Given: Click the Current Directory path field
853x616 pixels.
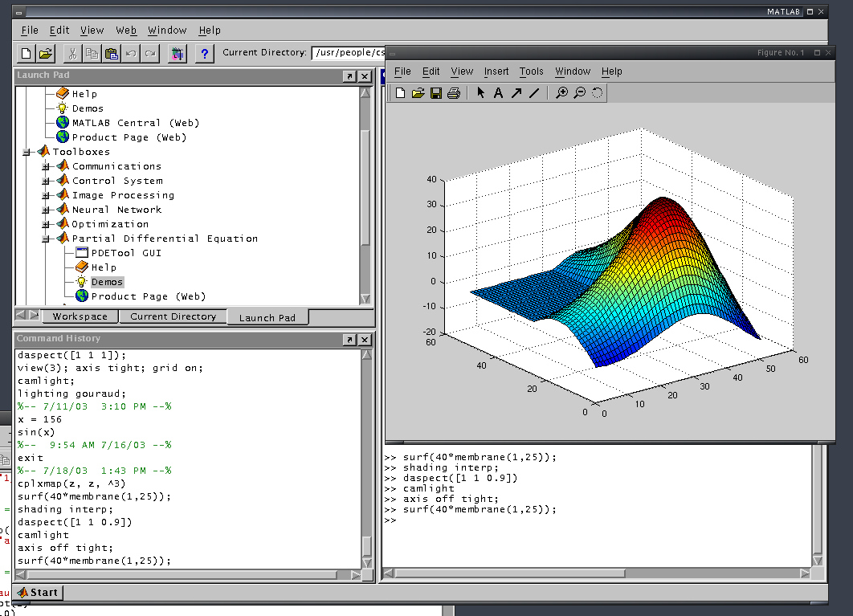Looking at the screenshot, I should (348, 53).
